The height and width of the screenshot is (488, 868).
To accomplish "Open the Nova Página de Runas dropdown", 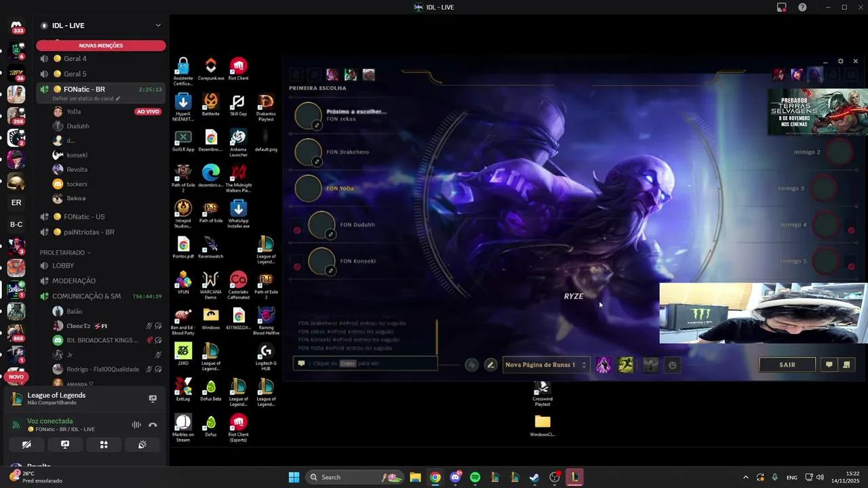I will 545,365.
